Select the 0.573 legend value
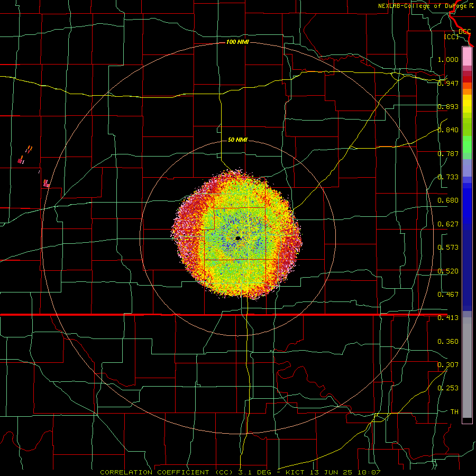Viewport: 476px width, 476px height. tap(448, 247)
